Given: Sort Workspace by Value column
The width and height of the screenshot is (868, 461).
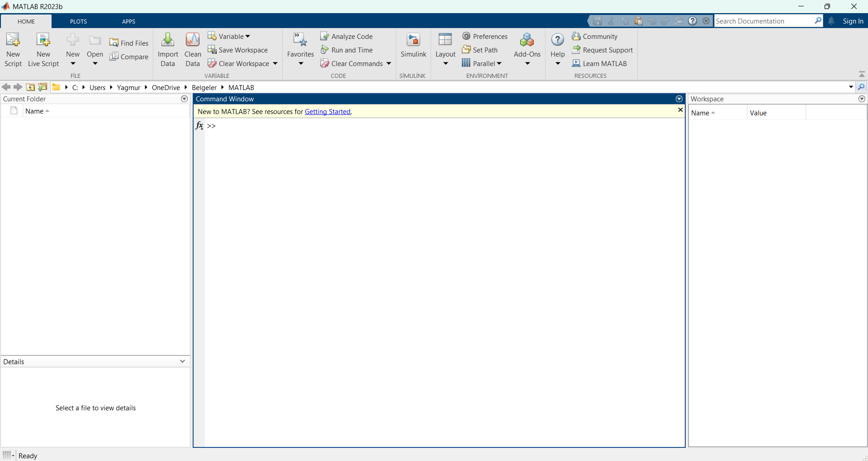Looking at the screenshot, I should coord(776,113).
